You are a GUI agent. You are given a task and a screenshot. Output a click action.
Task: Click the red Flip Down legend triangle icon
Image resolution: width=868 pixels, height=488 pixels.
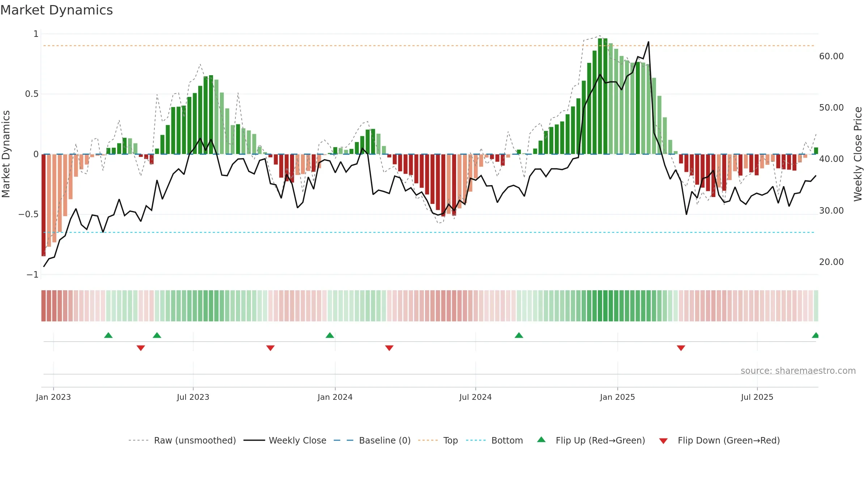663,441
